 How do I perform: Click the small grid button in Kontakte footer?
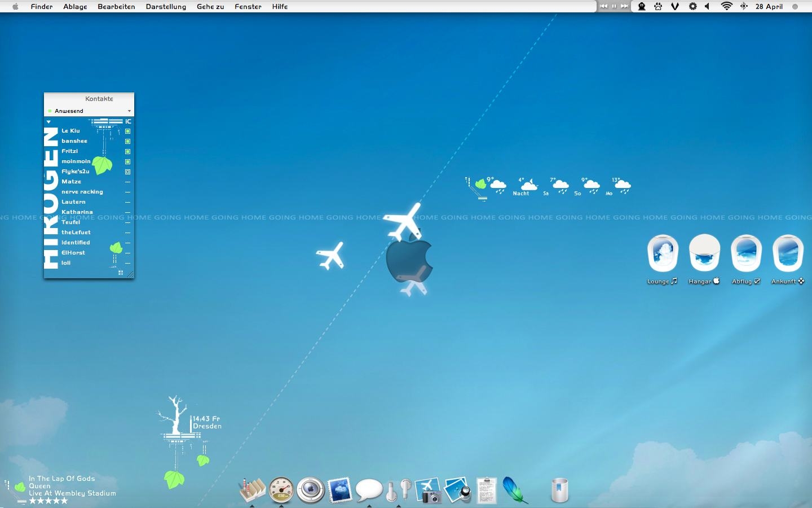coord(121,273)
